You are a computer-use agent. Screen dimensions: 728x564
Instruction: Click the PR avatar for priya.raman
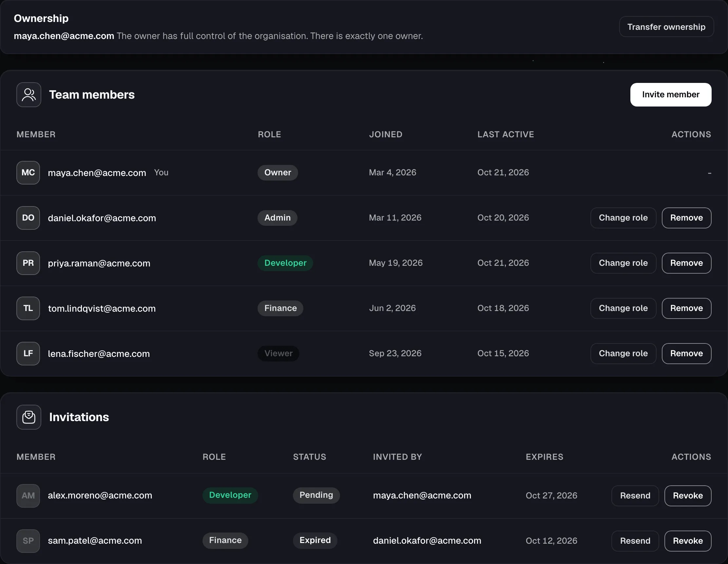click(x=28, y=263)
